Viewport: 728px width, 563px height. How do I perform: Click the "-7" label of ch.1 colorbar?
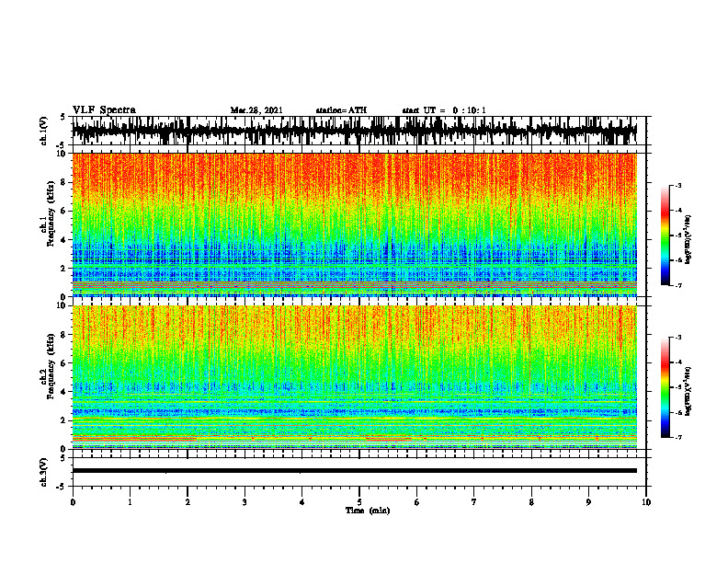[678, 285]
